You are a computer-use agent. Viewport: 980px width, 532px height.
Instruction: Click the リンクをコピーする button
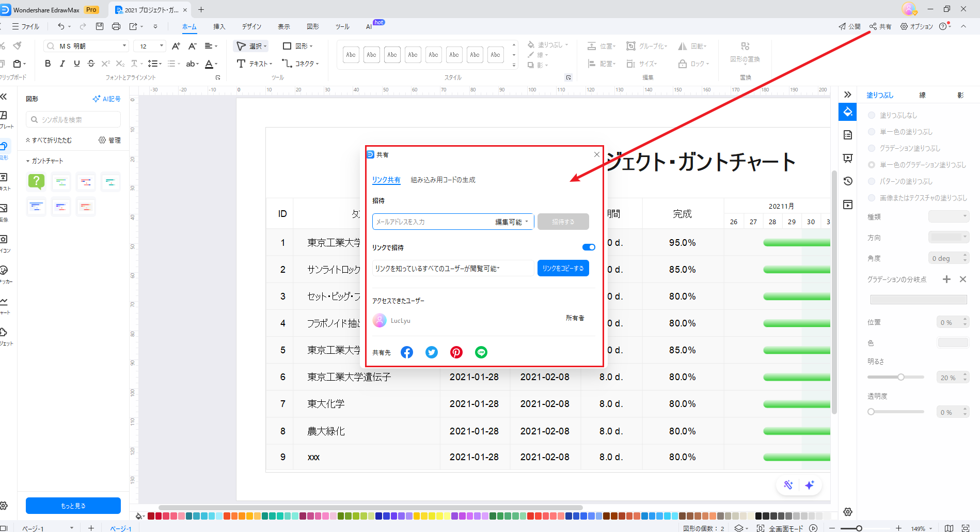[x=563, y=269]
